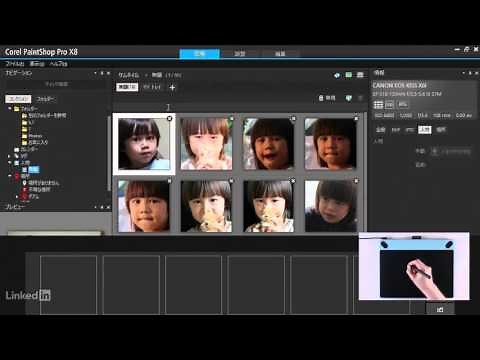Switch to the blue highlighted 管理 workspace tab
This screenshot has height=360, width=480.
pos(199,53)
